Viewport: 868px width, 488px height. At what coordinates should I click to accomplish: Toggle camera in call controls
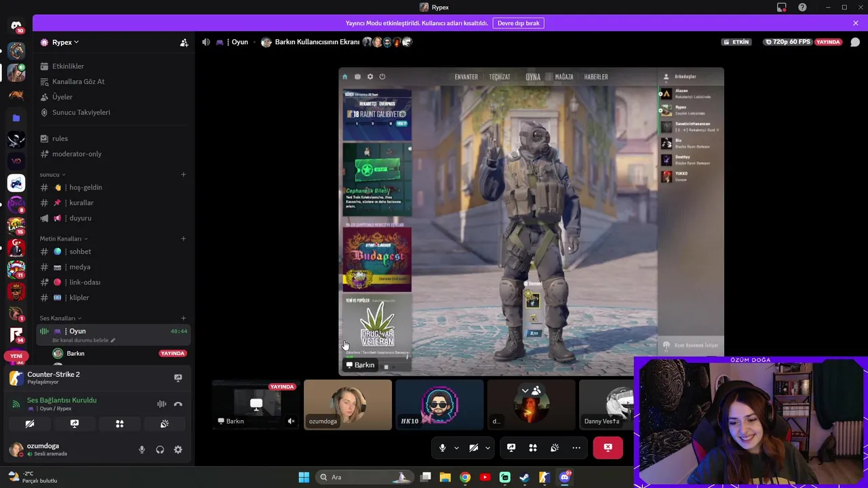(x=474, y=447)
